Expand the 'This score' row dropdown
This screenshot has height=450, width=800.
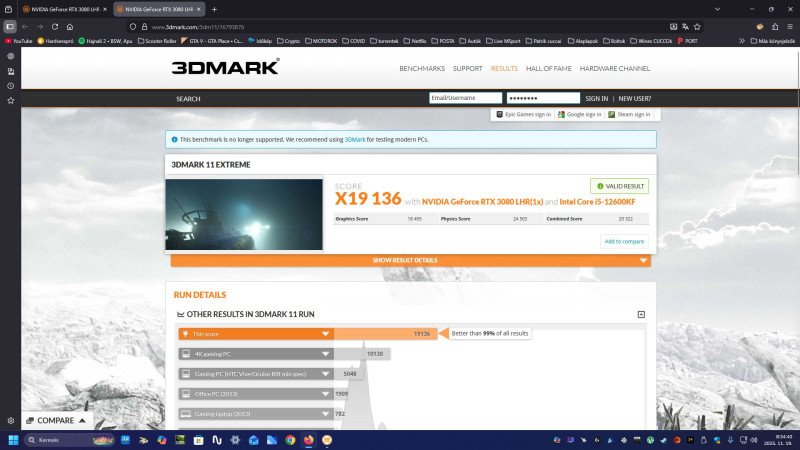[325, 334]
